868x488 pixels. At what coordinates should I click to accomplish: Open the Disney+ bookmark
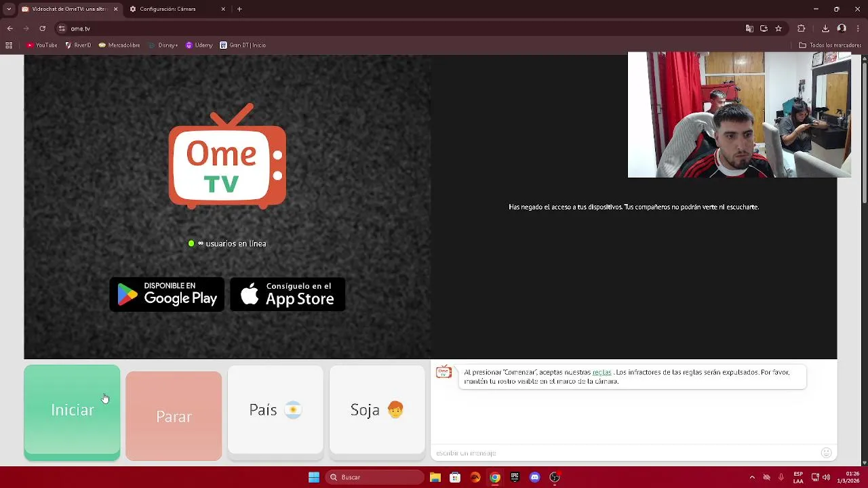pyautogui.click(x=163, y=45)
